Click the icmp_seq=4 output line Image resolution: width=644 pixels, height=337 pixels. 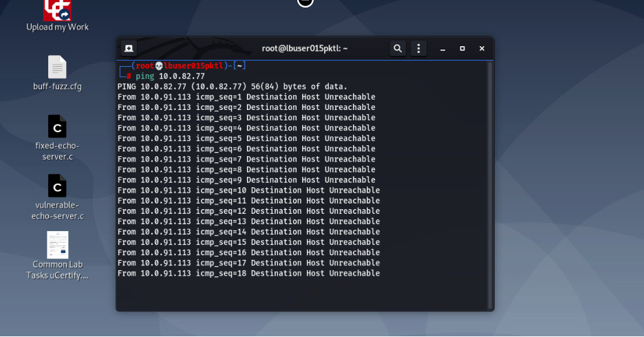(246, 128)
